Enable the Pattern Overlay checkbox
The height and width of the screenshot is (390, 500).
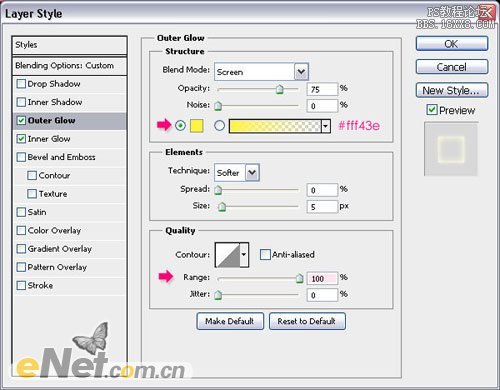point(21,267)
